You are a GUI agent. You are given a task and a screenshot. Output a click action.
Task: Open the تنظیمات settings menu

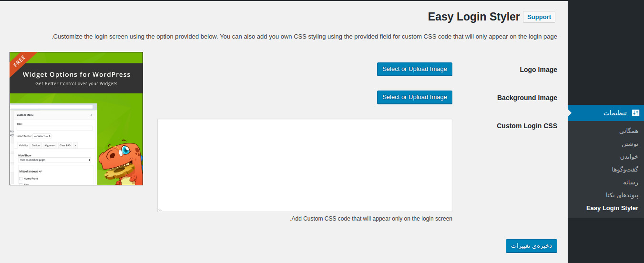(606, 113)
